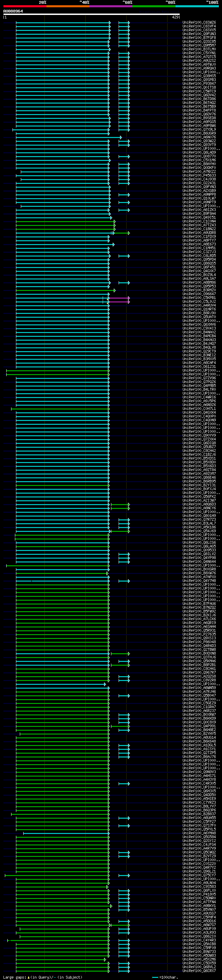Open hit UniRef100_Q6CRX7
The width and height of the screenshot is (222, 980).
point(199,971)
